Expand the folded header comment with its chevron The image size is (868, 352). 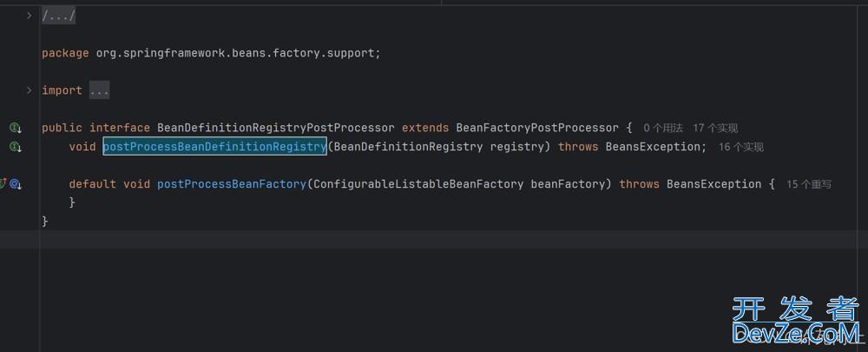pyautogui.click(x=29, y=16)
